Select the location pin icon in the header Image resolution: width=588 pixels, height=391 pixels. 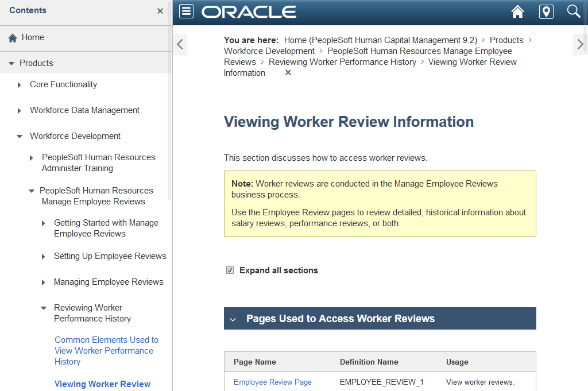point(546,11)
